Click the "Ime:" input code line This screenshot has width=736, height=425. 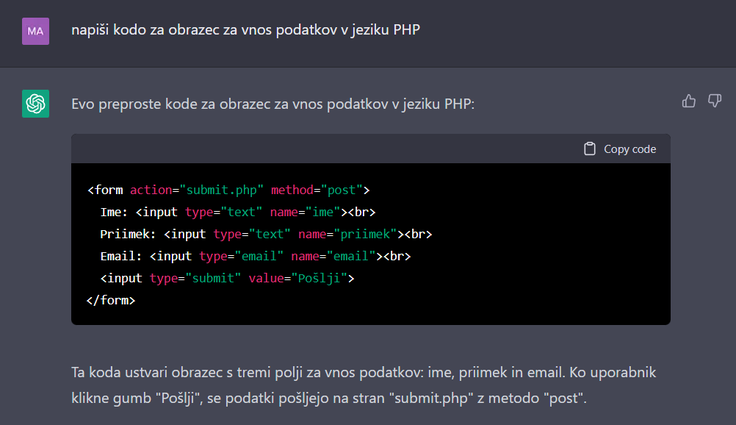coord(238,212)
